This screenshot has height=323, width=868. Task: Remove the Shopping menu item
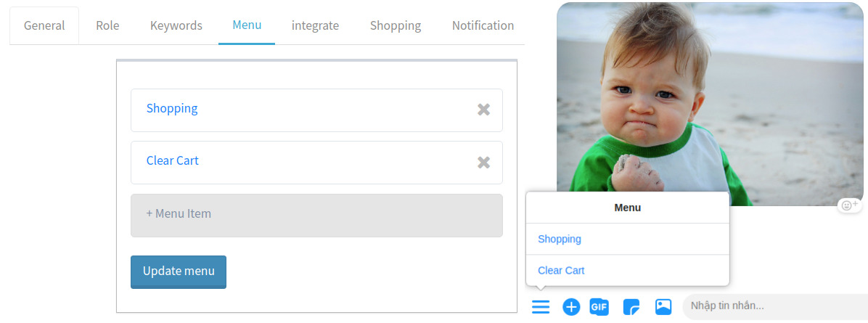[484, 110]
